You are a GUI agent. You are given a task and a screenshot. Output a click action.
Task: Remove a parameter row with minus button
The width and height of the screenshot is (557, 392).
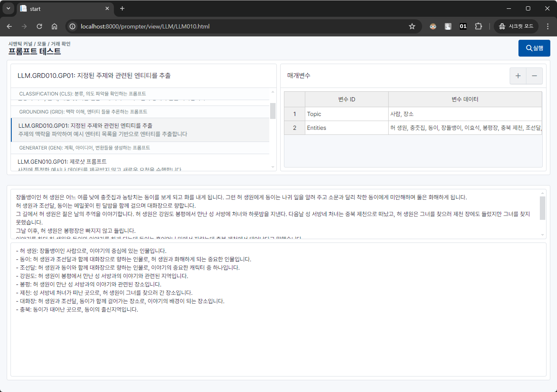pyautogui.click(x=534, y=76)
